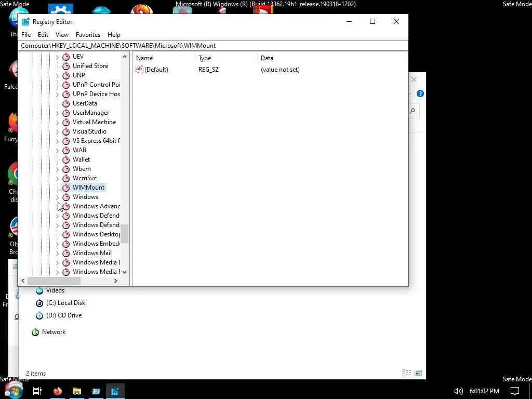Viewport: 532px width, 399px height.
Task: Expand the WAB key
Action: (57, 150)
